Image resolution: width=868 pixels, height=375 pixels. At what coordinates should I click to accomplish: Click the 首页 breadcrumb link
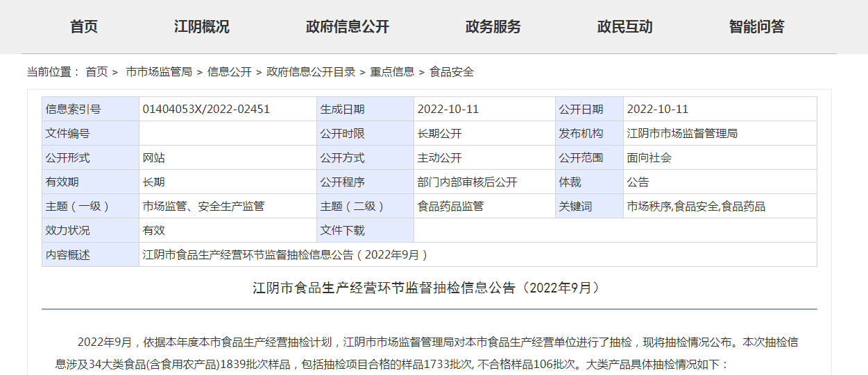pyautogui.click(x=96, y=71)
